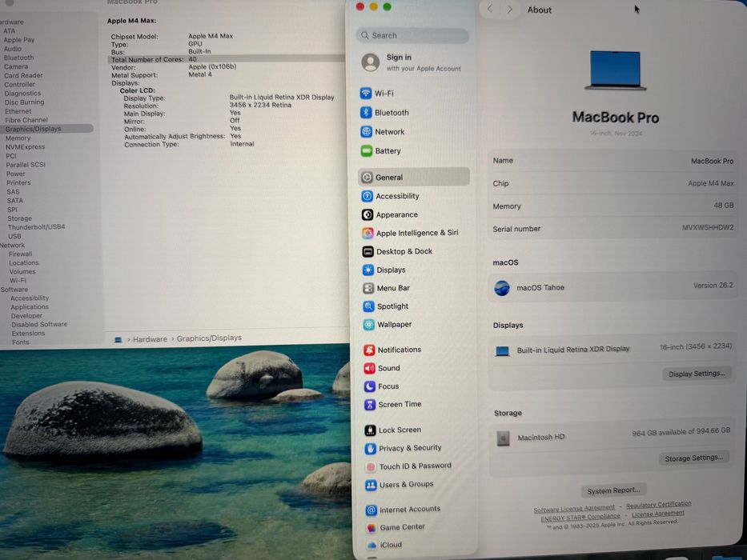This screenshot has height=560, width=747.
Task: Click the Macintosh HD drive icon
Action: coord(503,438)
